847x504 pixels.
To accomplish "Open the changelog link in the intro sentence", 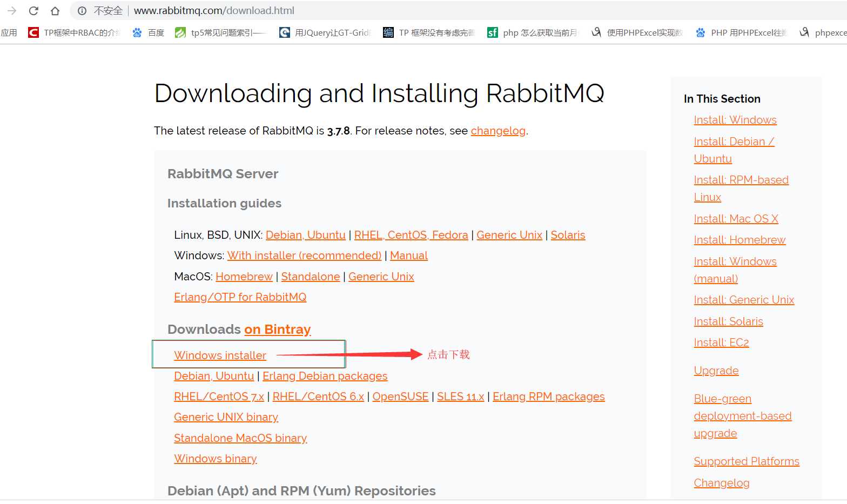I will coord(498,131).
